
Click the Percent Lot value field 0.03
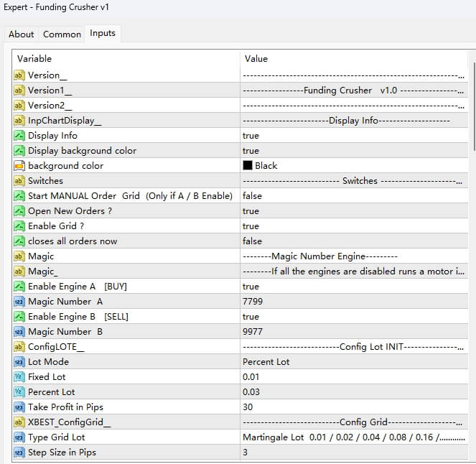251,392
